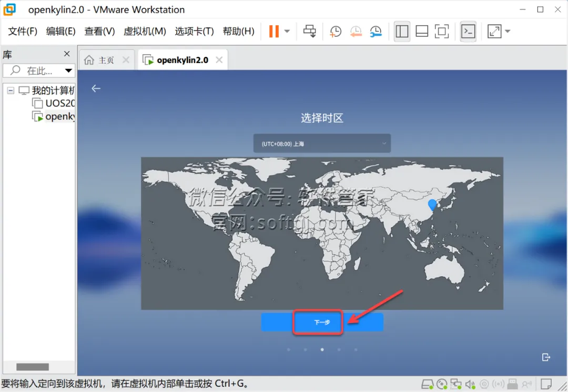Open the 查看(V) menu
Viewport: 568px width, 392px height.
pyautogui.click(x=99, y=31)
